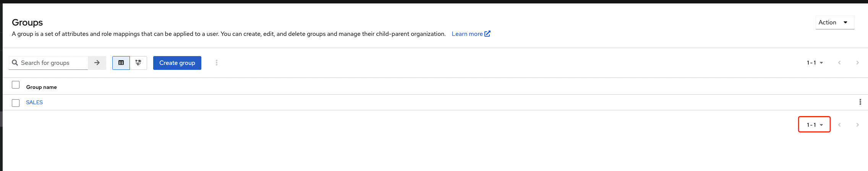Click the Create group button
Viewport: 868px width, 171px height.
point(177,63)
